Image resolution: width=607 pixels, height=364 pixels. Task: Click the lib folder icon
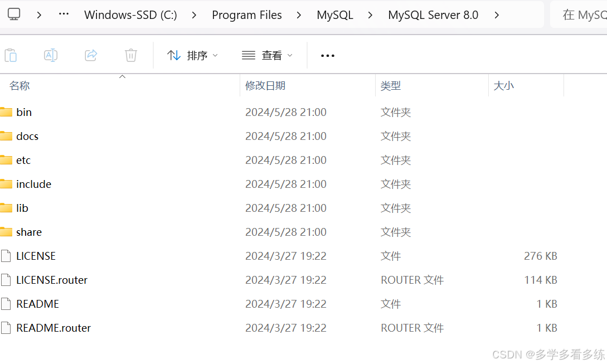[6, 208]
